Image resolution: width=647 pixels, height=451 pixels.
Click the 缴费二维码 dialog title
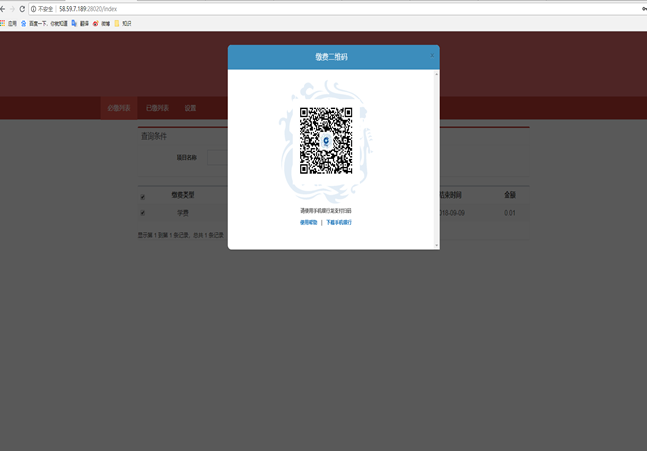pos(331,57)
